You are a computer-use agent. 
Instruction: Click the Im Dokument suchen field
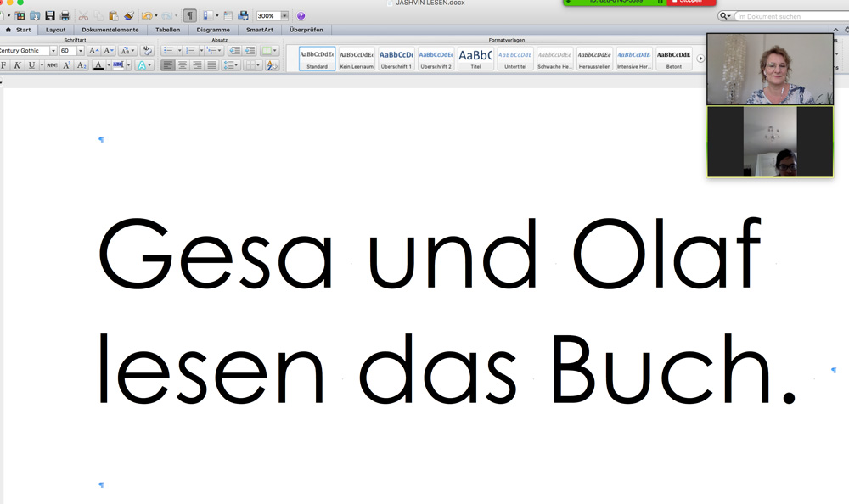pyautogui.click(x=792, y=16)
